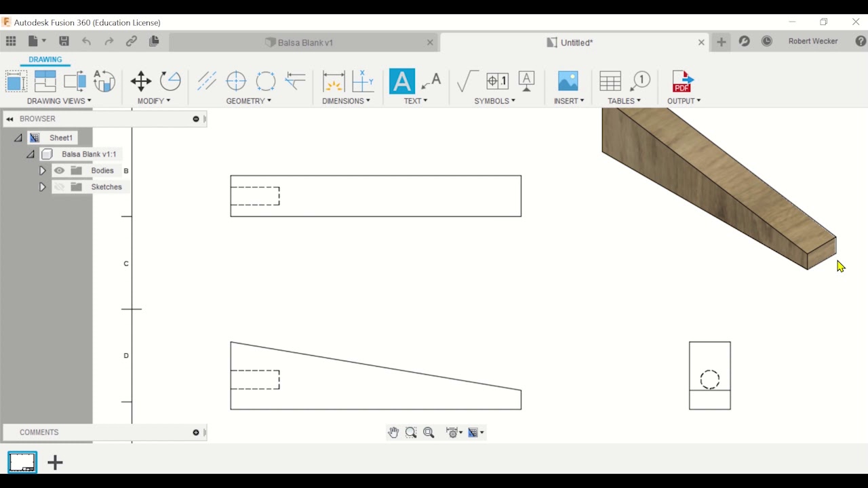Image resolution: width=868 pixels, height=488 pixels.
Task: Add a new sheet
Action: click(56, 463)
